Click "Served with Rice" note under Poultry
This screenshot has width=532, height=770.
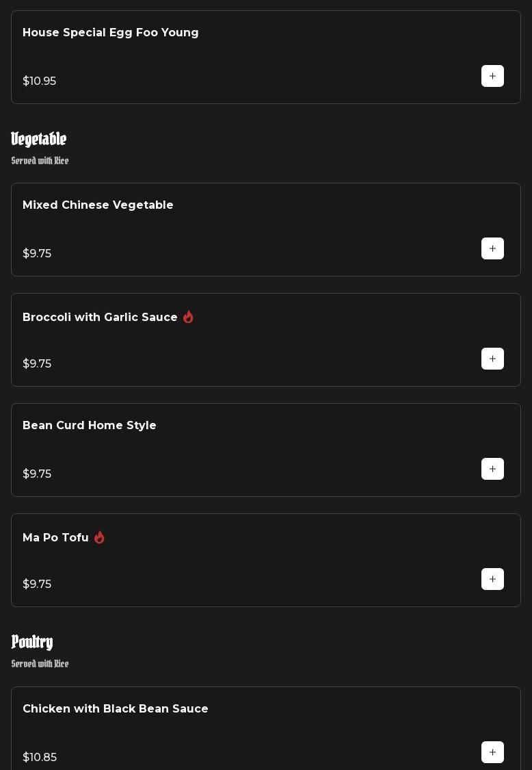[40, 664]
